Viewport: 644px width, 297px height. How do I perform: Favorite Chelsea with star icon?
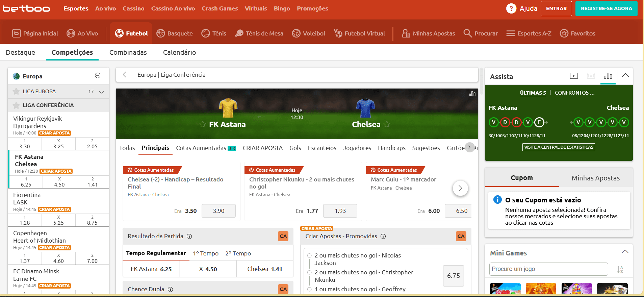coord(387,124)
